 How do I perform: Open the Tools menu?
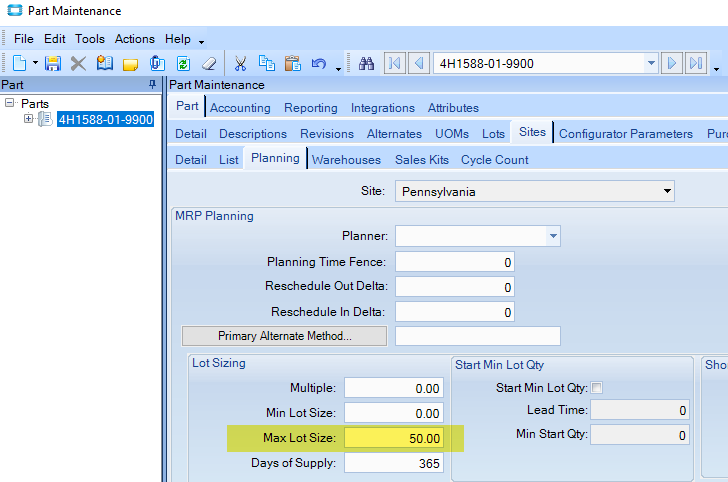(x=90, y=39)
